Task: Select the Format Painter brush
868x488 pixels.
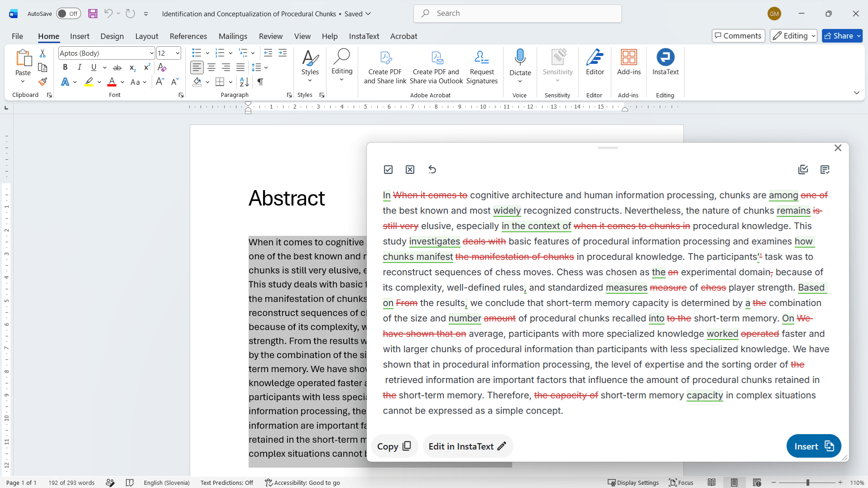Action: [x=43, y=82]
